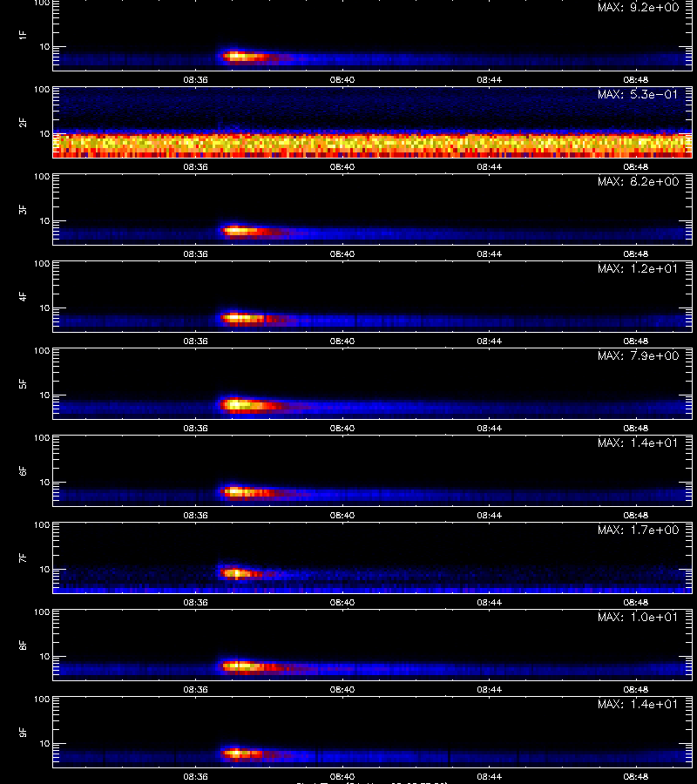Click the '10' y-axis value of panel 8F
This screenshot has height=784, width=697.
point(44,657)
